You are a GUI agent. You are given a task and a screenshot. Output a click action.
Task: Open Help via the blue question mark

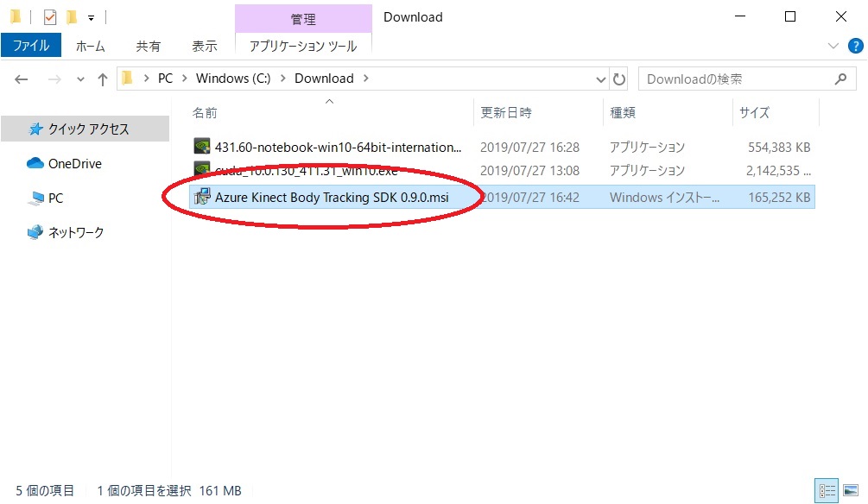click(x=855, y=46)
